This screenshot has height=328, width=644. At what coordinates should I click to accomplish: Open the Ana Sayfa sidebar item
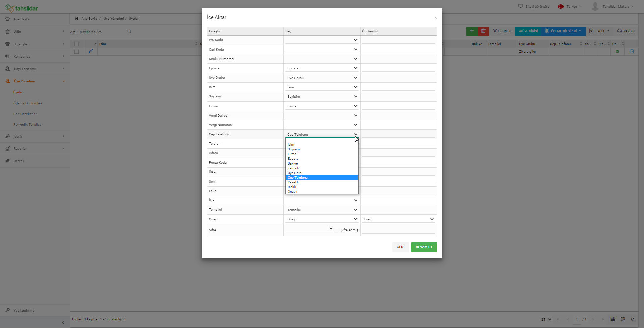point(35,19)
